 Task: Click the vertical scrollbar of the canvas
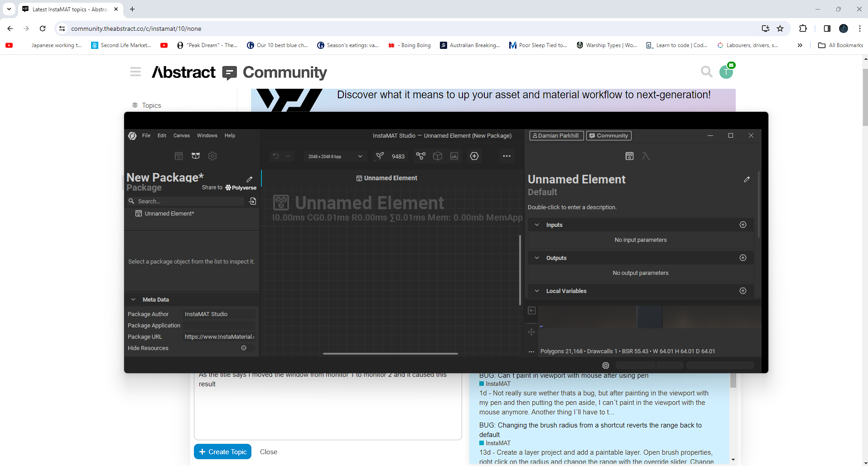click(x=520, y=270)
